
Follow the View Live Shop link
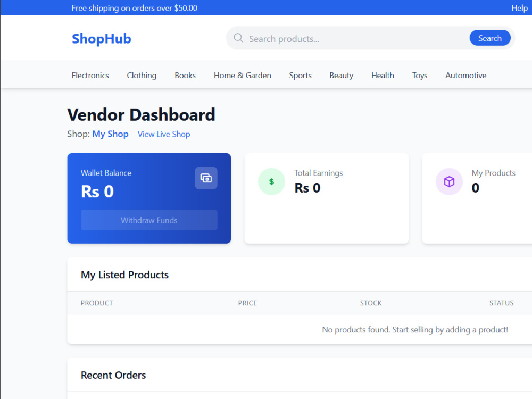coord(164,134)
